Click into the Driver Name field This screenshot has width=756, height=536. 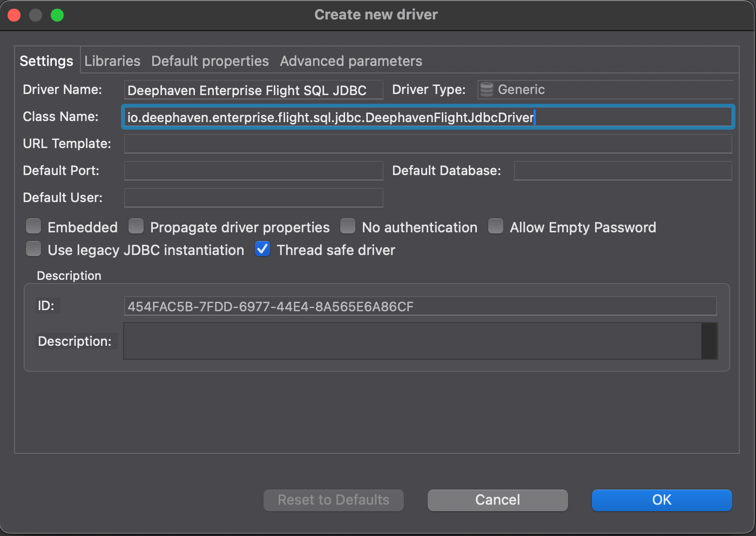(x=253, y=90)
